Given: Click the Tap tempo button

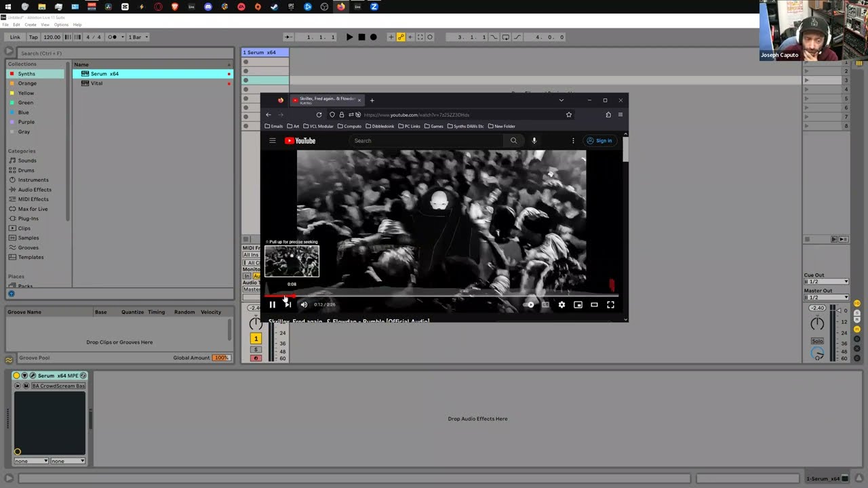Looking at the screenshot, I should [x=33, y=37].
